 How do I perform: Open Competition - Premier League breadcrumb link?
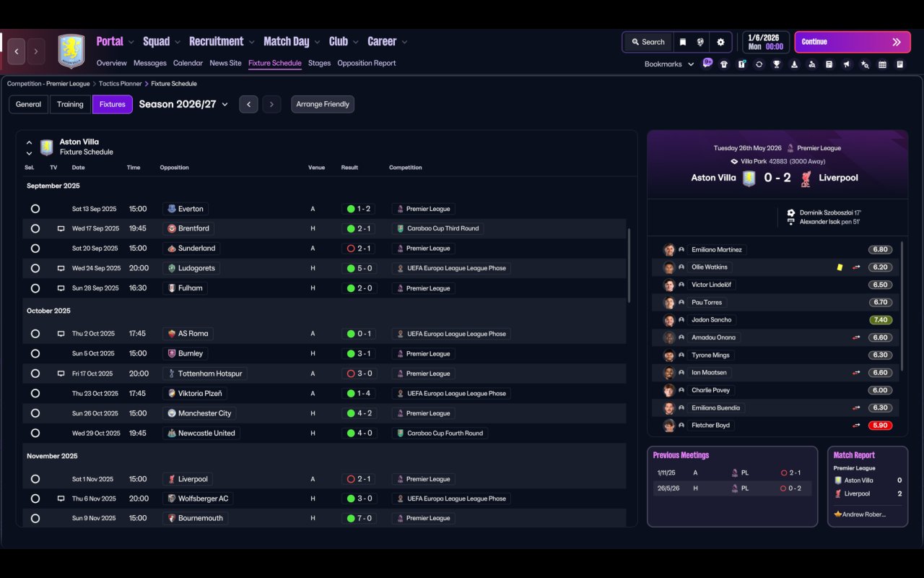48,84
